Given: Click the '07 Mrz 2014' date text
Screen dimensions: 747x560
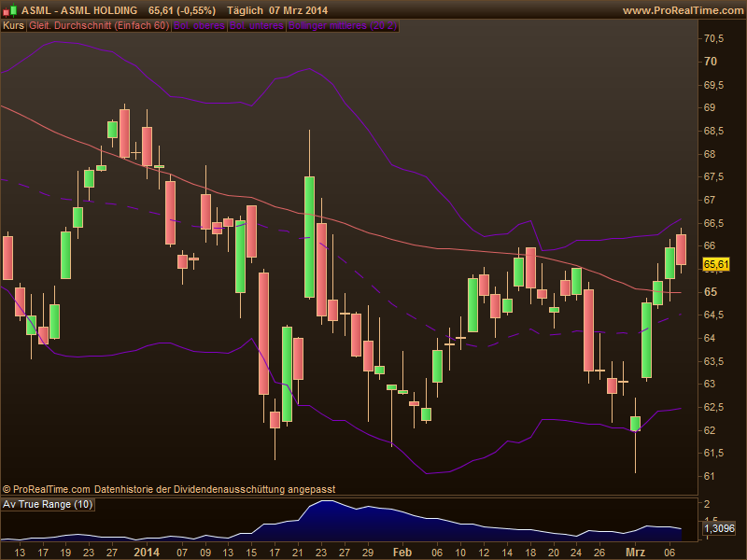Looking at the screenshot, I should [298, 10].
